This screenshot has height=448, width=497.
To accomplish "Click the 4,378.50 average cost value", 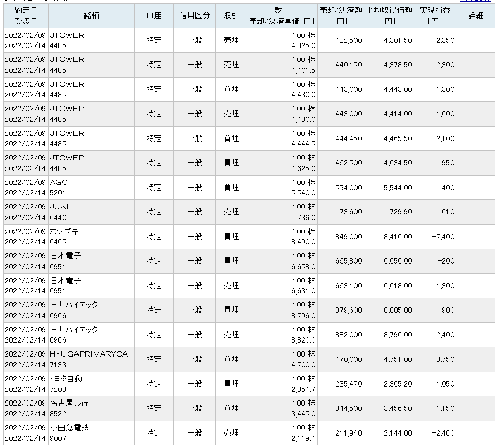I will coord(398,65).
